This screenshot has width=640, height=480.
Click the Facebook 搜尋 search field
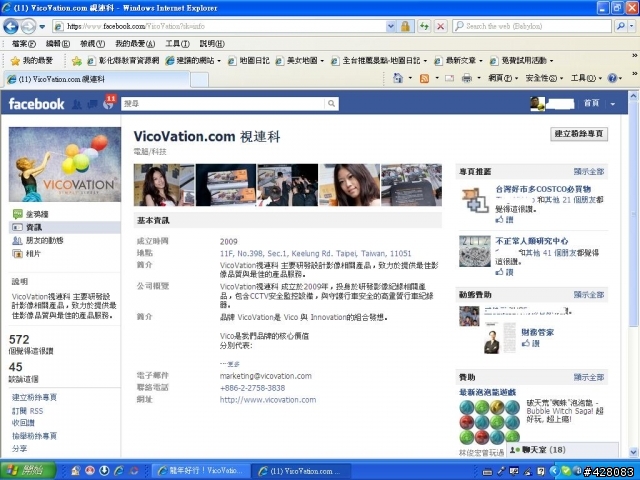[223, 104]
